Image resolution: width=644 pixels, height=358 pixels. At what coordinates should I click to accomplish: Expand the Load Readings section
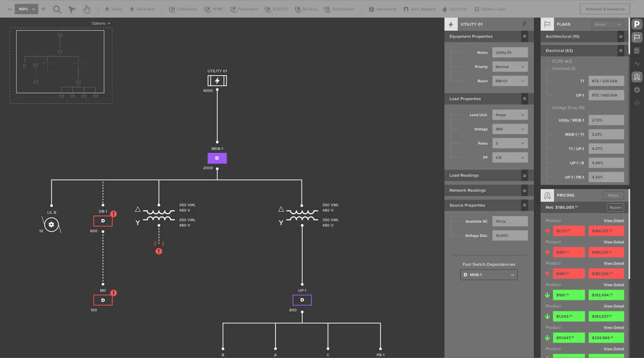coord(525,176)
